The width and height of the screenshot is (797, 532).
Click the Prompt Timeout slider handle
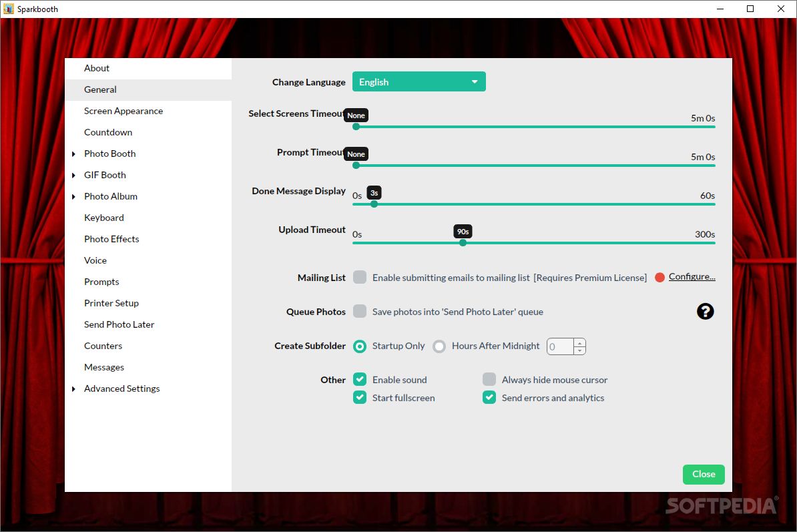coord(356,165)
